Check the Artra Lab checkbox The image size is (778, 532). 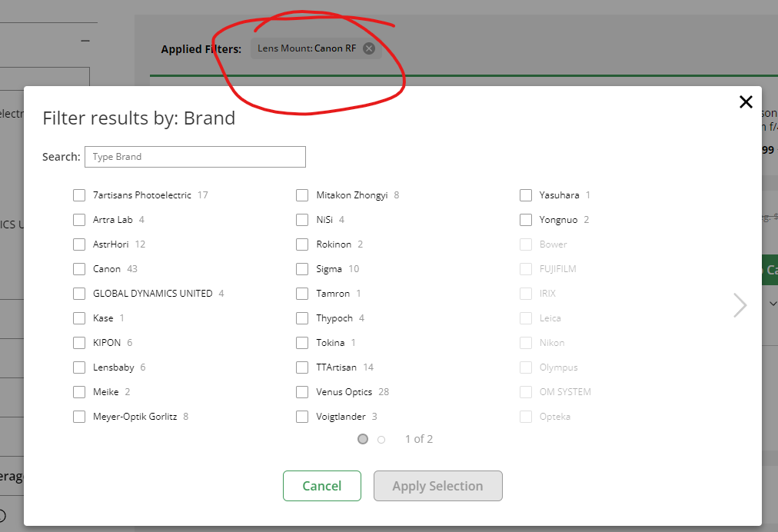click(79, 219)
